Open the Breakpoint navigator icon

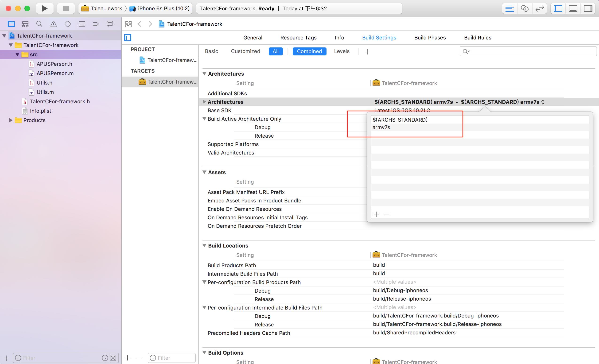pos(96,24)
